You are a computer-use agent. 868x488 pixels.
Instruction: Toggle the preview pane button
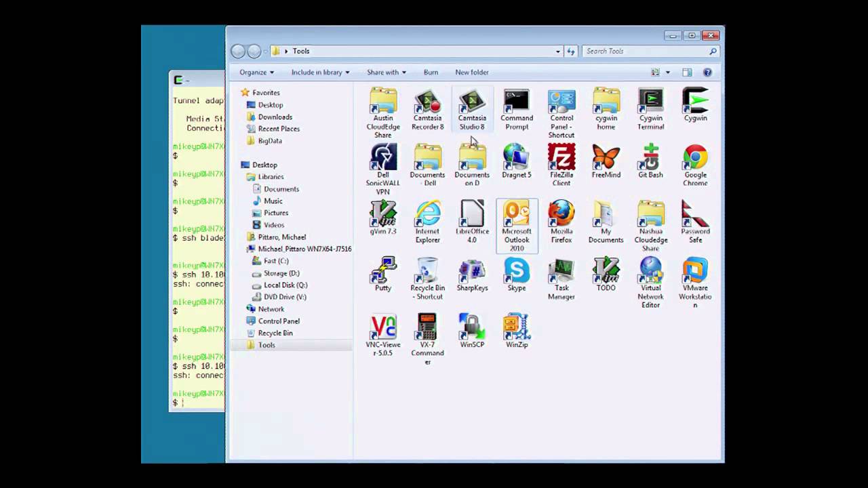point(687,73)
